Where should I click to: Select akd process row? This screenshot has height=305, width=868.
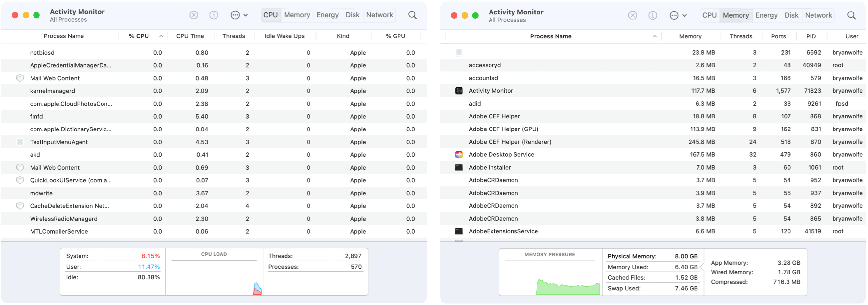(x=214, y=155)
